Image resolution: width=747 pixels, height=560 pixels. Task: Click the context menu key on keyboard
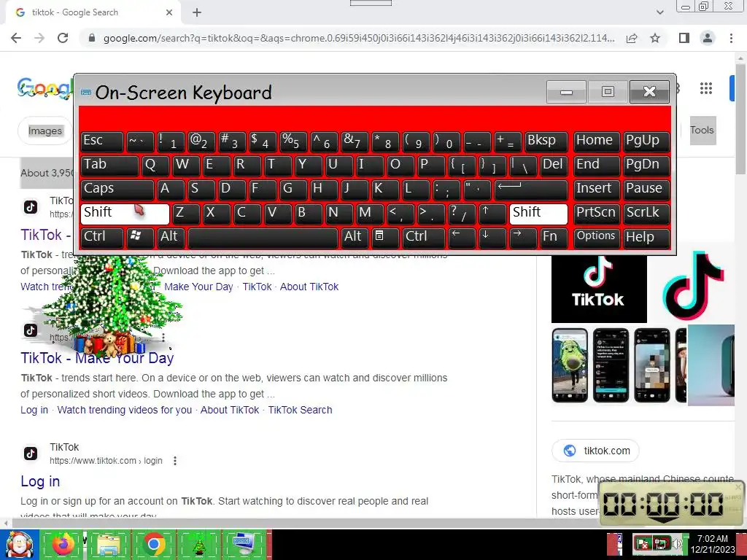coord(385,237)
